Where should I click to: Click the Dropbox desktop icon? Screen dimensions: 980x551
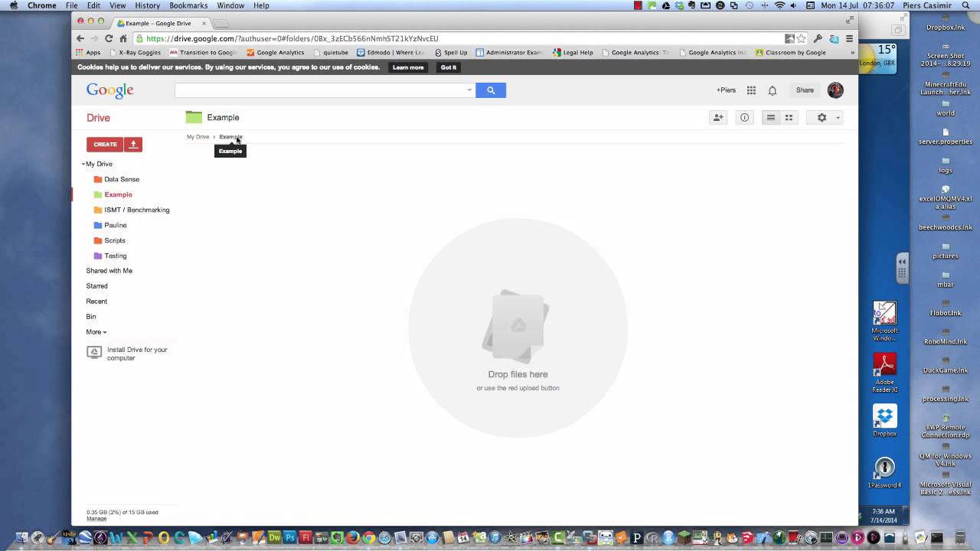(884, 420)
